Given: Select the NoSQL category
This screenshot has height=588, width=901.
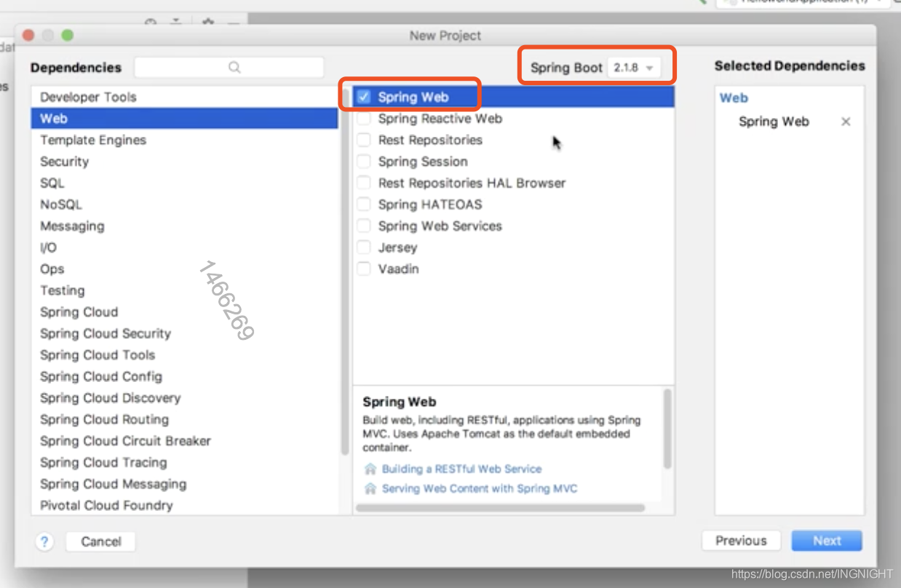Looking at the screenshot, I should click(185, 204).
